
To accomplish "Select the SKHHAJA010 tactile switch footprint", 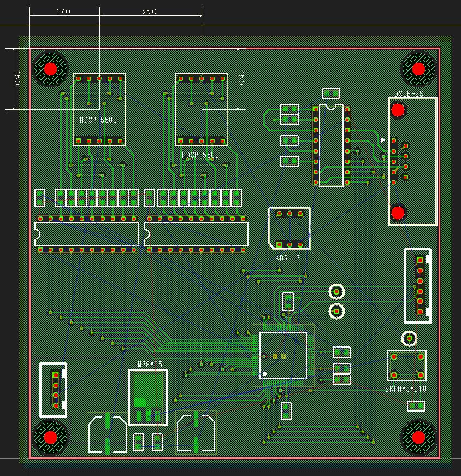I will coord(407,366).
